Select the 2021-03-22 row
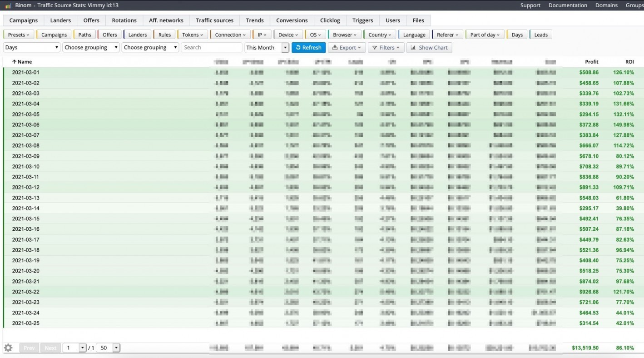This screenshot has height=358, width=644. click(x=323, y=292)
